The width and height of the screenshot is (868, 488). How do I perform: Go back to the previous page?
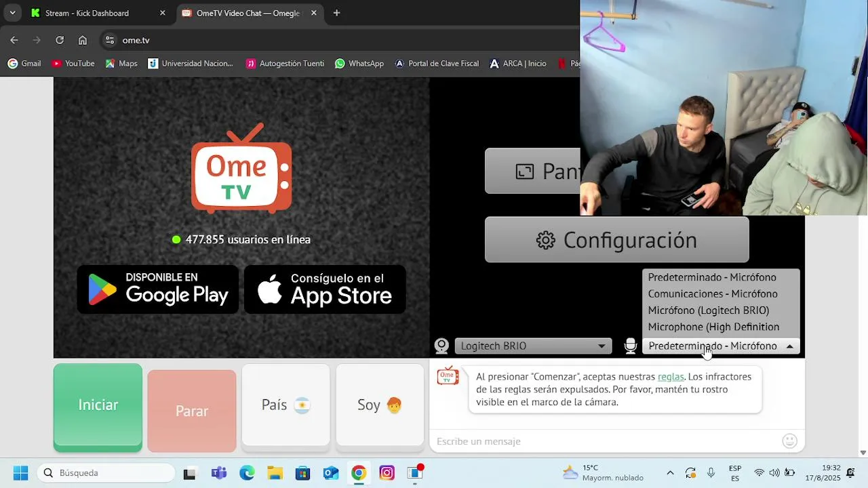pyautogui.click(x=14, y=40)
